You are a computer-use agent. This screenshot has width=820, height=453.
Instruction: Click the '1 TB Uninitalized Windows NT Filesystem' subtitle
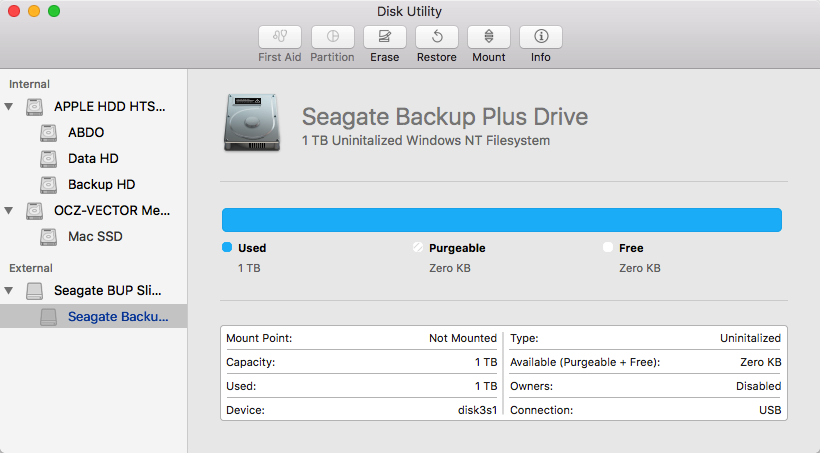click(x=426, y=141)
